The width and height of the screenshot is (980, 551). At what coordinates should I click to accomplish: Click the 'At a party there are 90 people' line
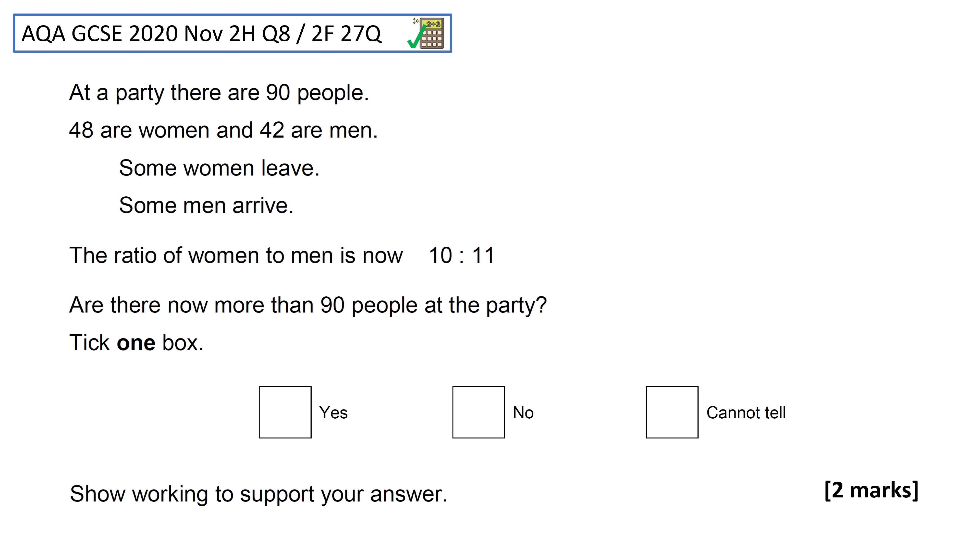pyautogui.click(x=219, y=93)
